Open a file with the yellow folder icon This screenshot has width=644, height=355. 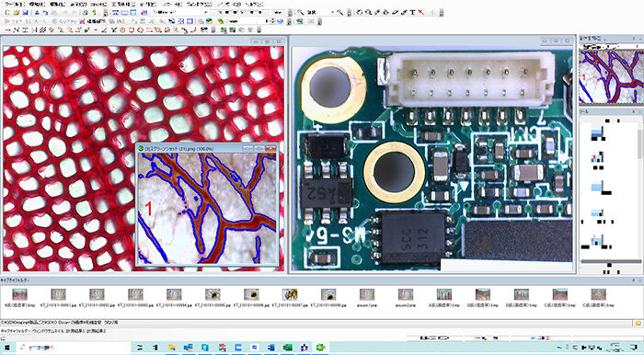[16, 12]
